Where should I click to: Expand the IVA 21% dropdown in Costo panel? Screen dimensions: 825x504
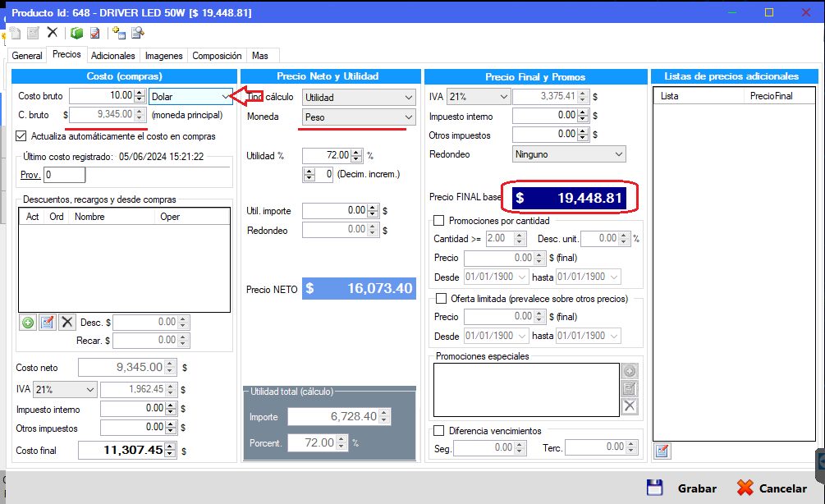point(90,389)
